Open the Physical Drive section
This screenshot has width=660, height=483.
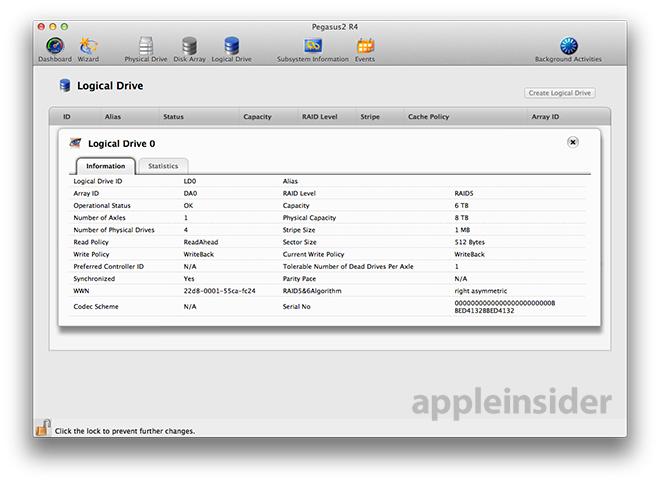146,49
